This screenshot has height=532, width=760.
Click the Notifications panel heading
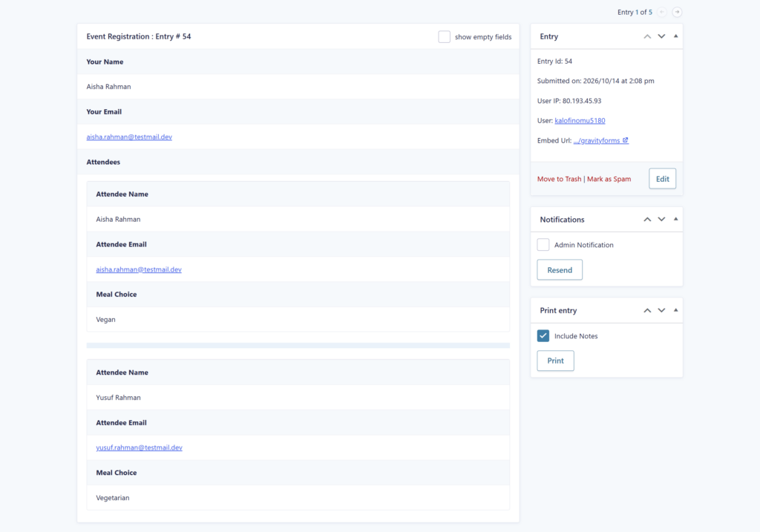563,220
